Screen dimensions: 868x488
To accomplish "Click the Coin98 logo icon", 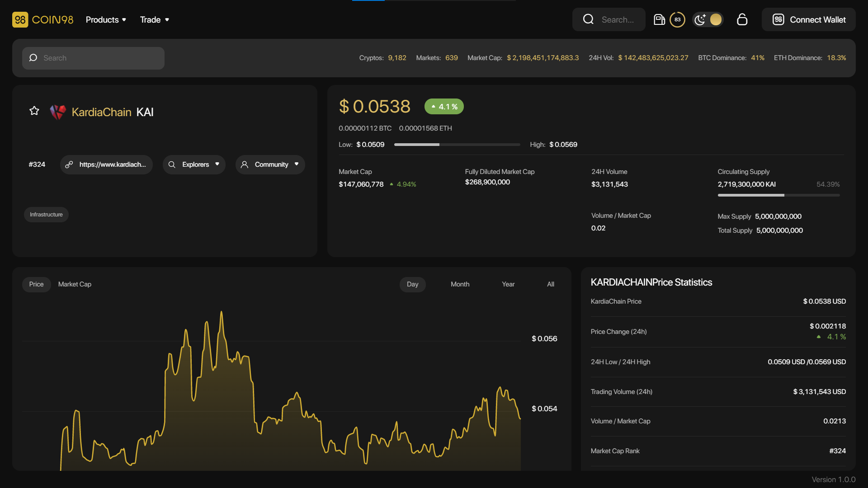I will 20,19.
